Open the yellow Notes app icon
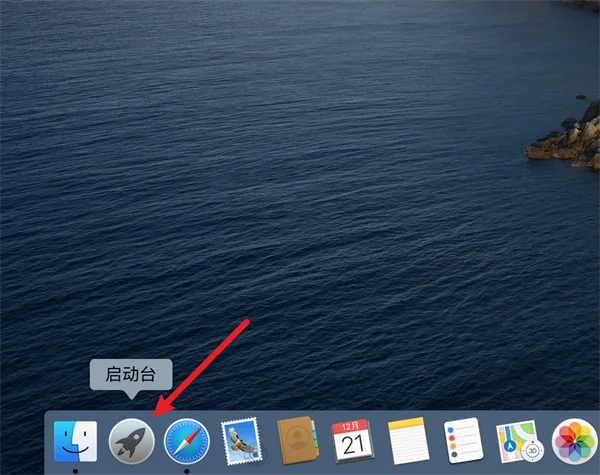 pyautogui.click(x=408, y=441)
